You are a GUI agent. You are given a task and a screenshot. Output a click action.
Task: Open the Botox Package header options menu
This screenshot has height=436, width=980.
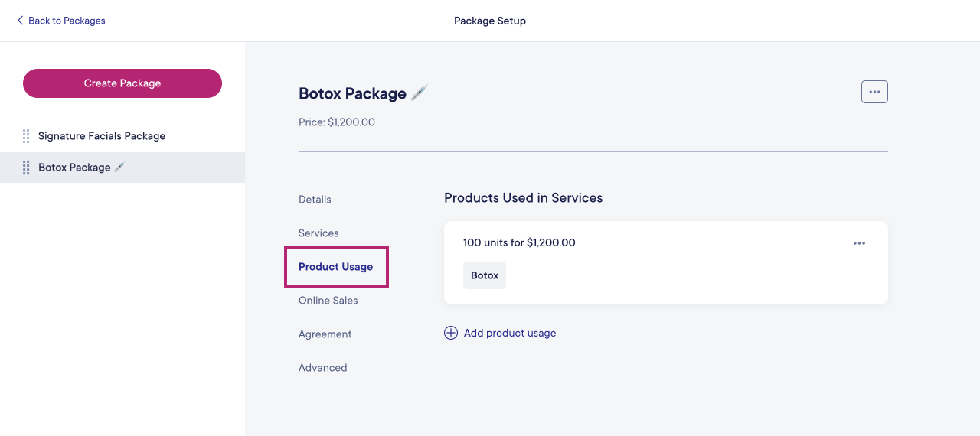pyautogui.click(x=874, y=92)
